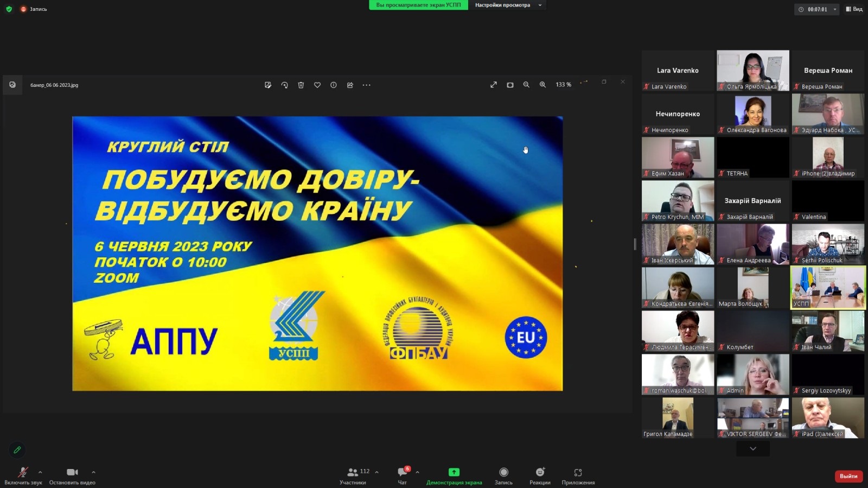This screenshot has height=488, width=868.
Task: Select the highlighted УСПП speaker tile
Action: point(828,288)
